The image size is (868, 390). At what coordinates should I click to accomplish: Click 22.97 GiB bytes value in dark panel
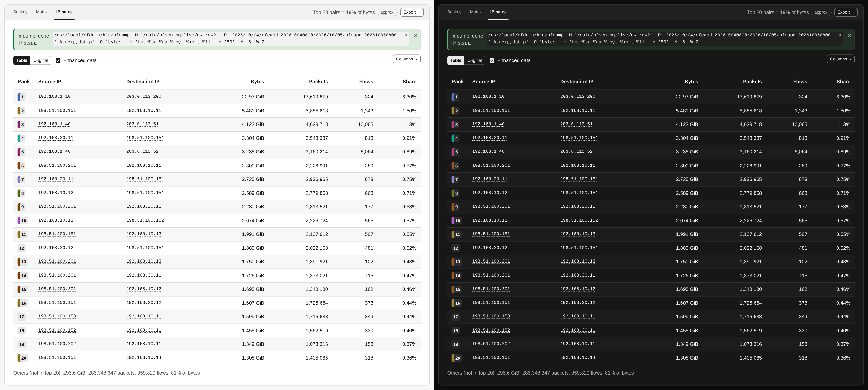pos(687,97)
